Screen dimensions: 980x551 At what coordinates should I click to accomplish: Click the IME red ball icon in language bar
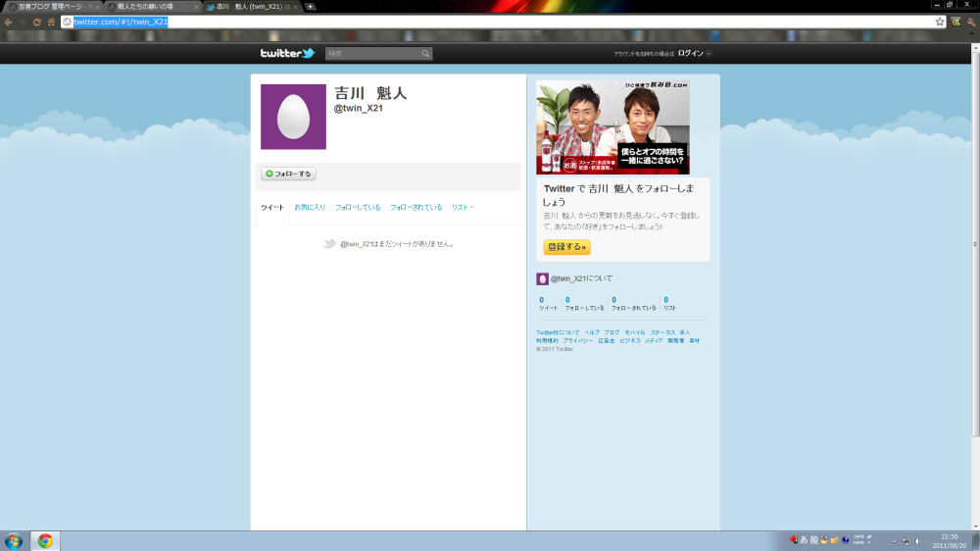click(794, 540)
